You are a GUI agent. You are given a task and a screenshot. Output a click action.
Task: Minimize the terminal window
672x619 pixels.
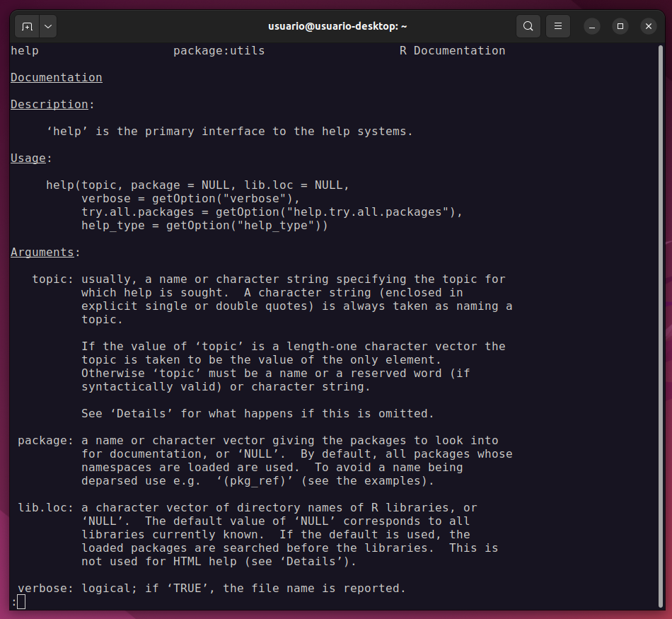coord(592,26)
